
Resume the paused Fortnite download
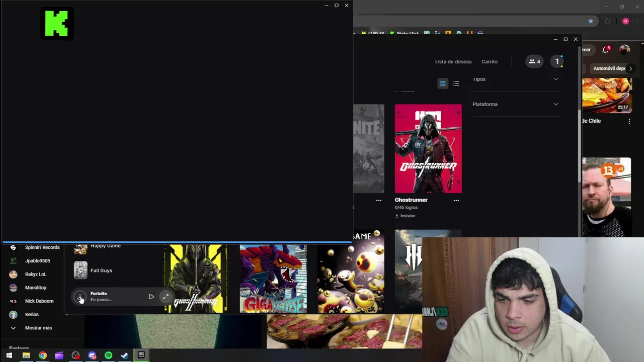click(x=151, y=297)
